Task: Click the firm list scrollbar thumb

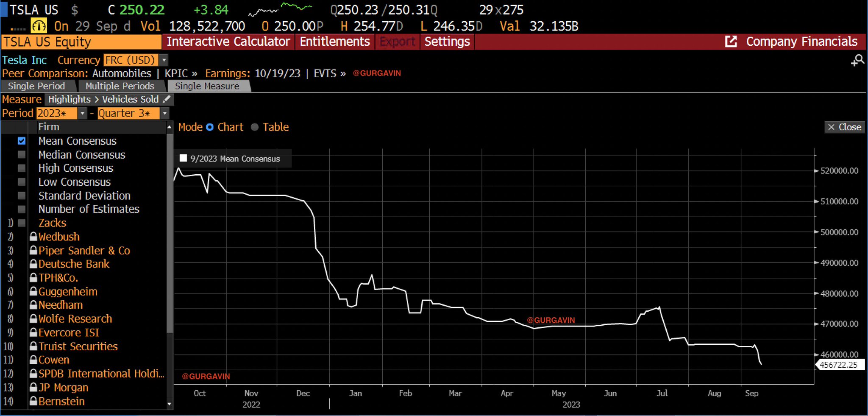Action: tap(170, 233)
